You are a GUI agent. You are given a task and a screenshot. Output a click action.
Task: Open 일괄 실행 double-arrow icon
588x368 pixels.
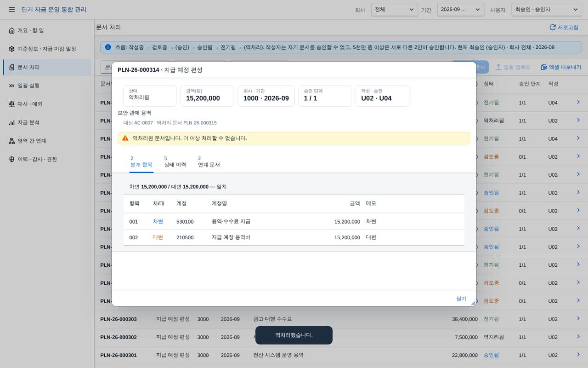pos(12,86)
